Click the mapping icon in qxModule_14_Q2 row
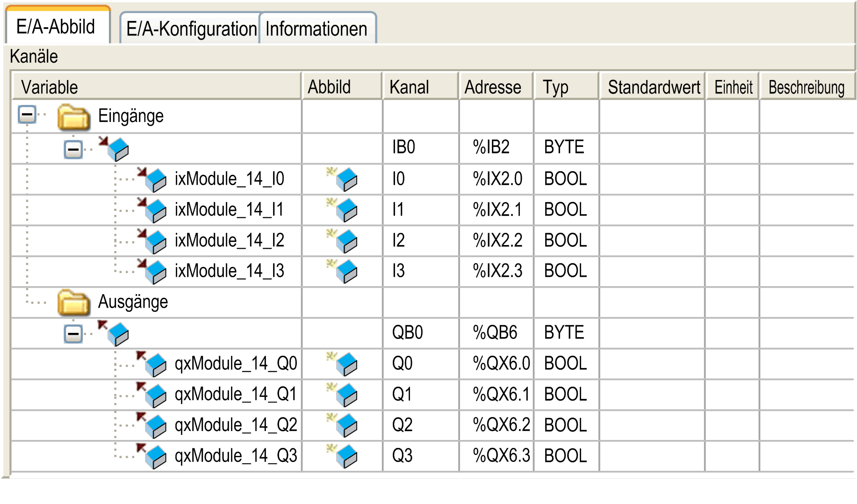Screen dimensions: 857x504 (343, 425)
